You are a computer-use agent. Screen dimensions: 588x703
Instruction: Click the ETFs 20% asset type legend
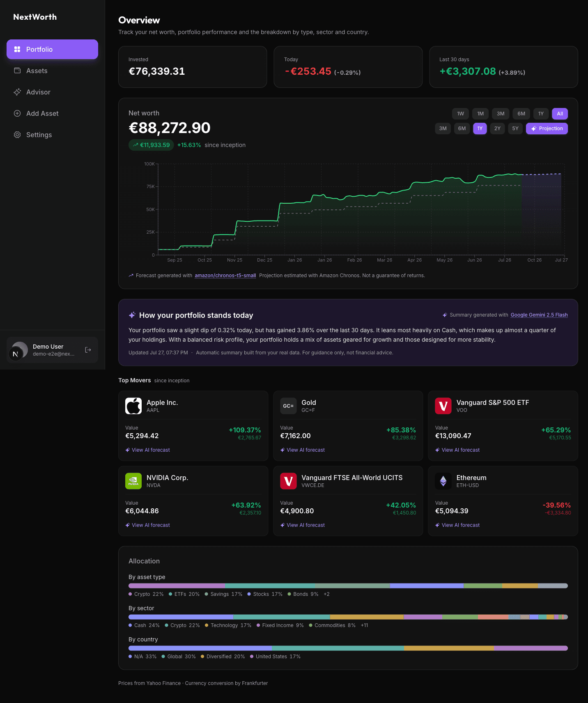tap(184, 594)
